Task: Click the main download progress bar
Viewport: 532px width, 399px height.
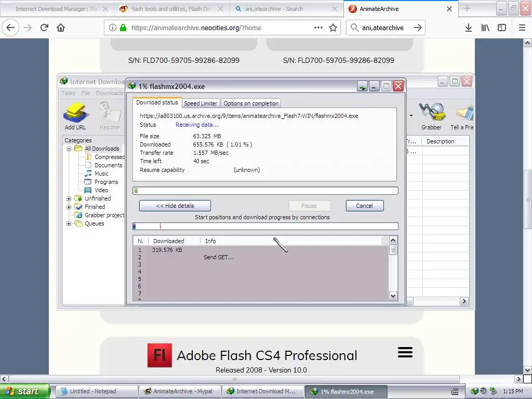Action: point(265,191)
